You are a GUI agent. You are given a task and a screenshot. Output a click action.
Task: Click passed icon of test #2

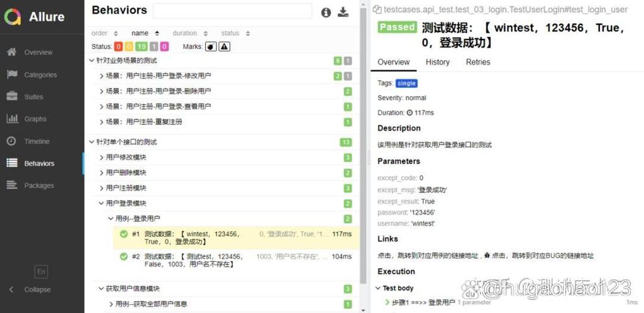(x=124, y=256)
